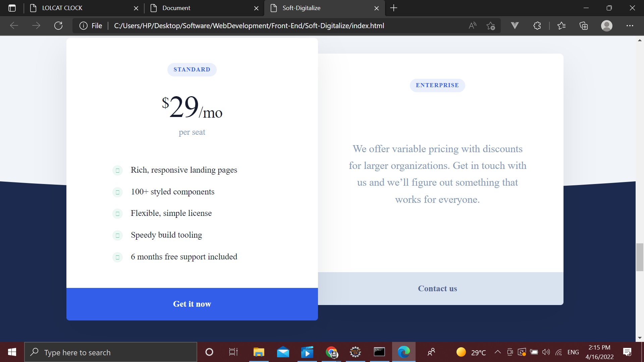Image resolution: width=644 pixels, height=362 pixels.
Task: Add this page to favorites via star icon
Action: pos(491,25)
